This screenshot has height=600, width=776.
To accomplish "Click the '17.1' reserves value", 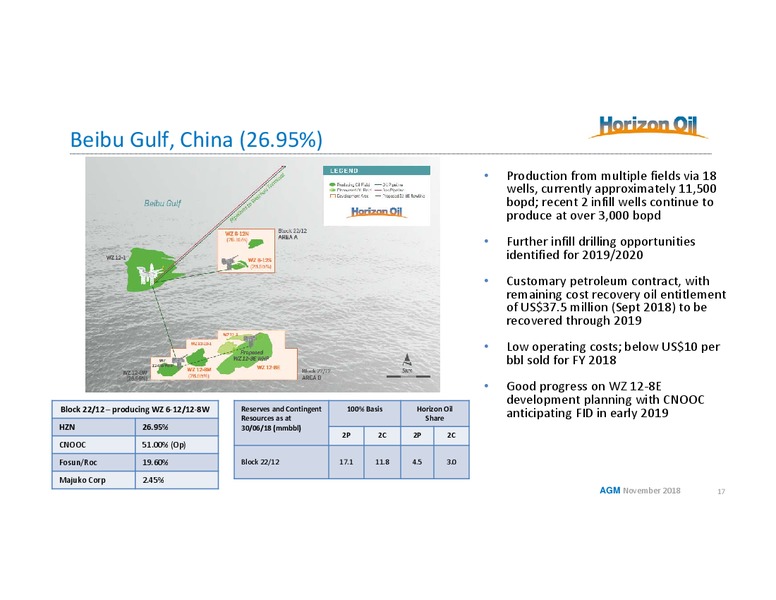I will (x=346, y=462).
